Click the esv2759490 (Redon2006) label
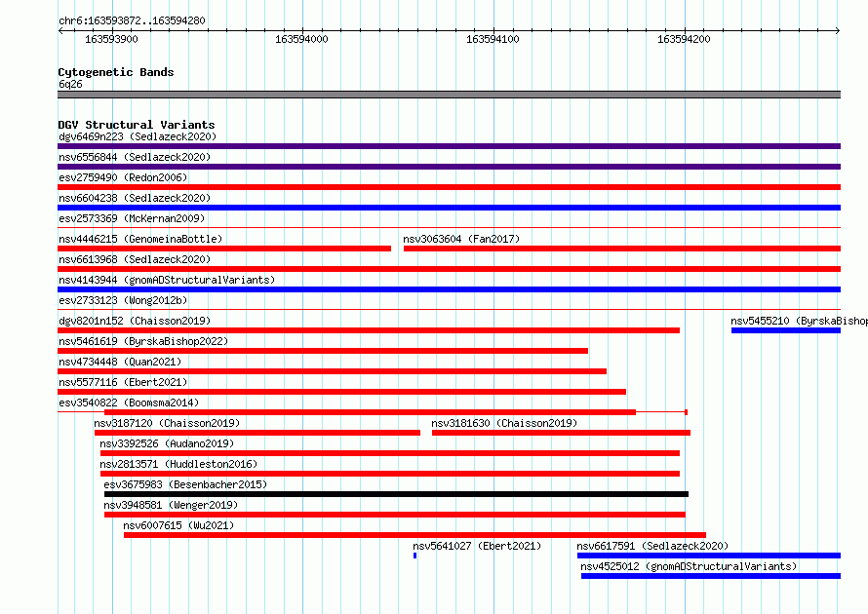Viewport: 868px width, 614px height. [123, 177]
